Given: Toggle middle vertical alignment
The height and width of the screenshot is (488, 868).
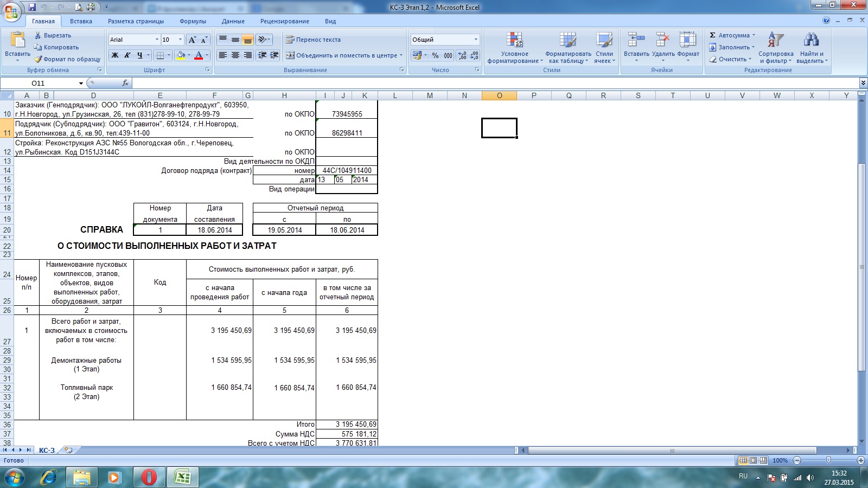Looking at the screenshot, I should [x=235, y=40].
